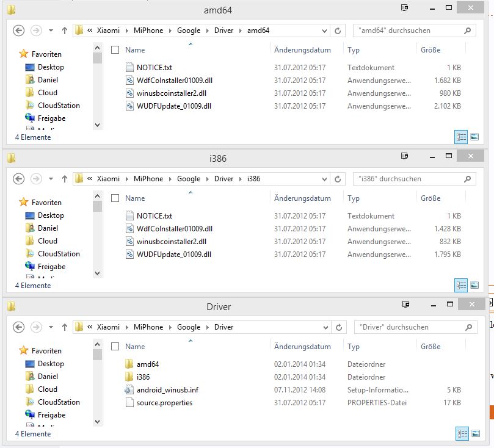Select android_winusb.inf file
This screenshot has width=494, height=448.
(167, 390)
